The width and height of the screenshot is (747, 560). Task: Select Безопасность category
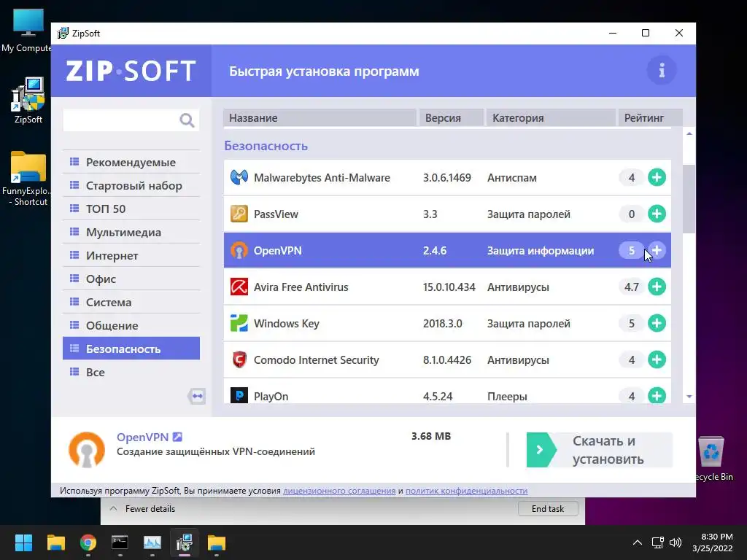tap(131, 349)
